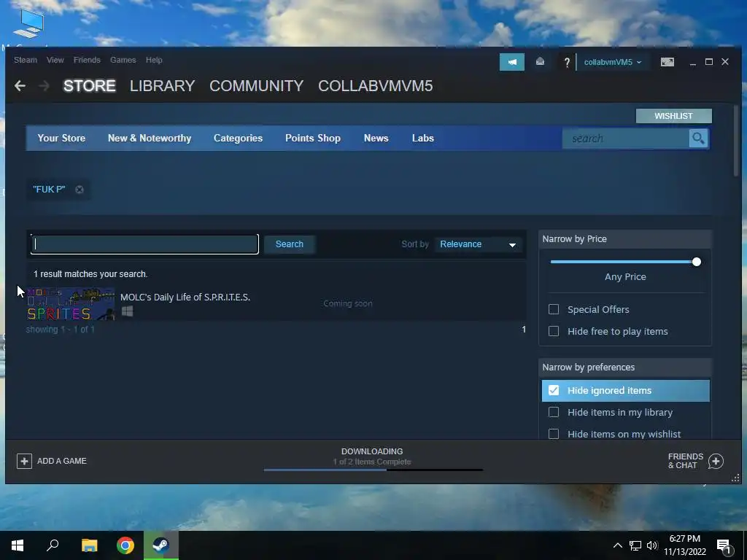
Task: Open the Friends menu
Action: [87, 60]
